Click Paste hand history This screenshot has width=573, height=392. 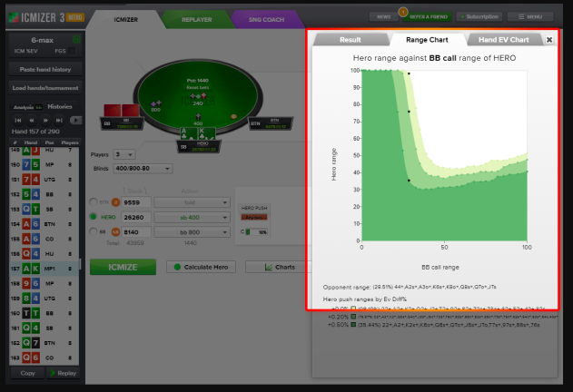[45, 69]
